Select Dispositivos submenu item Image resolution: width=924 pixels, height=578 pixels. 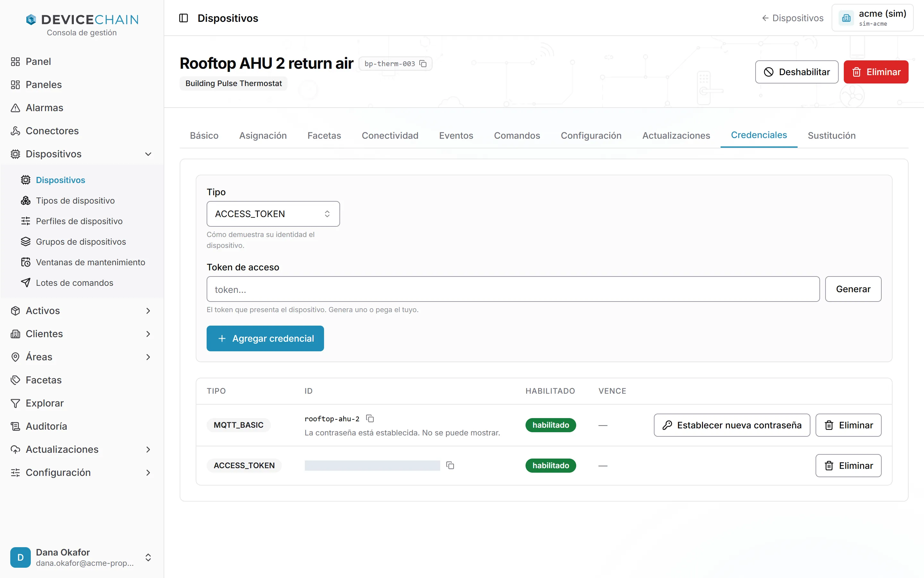point(87,180)
